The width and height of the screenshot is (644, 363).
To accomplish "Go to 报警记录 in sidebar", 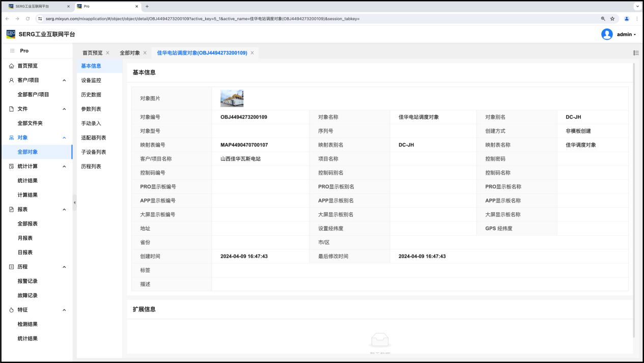I will coord(27,281).
